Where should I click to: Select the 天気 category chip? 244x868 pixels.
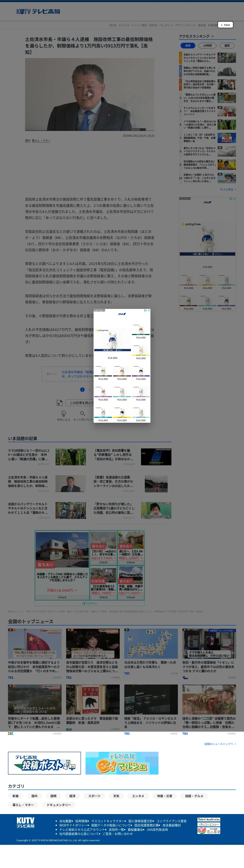[116, 796]
